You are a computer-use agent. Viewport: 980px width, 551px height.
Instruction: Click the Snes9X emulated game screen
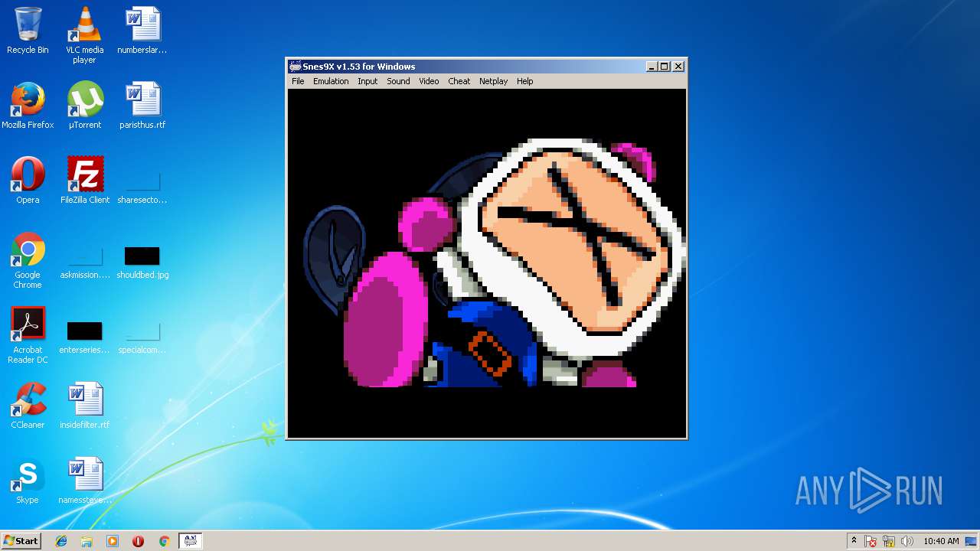(x=487, y=262)
